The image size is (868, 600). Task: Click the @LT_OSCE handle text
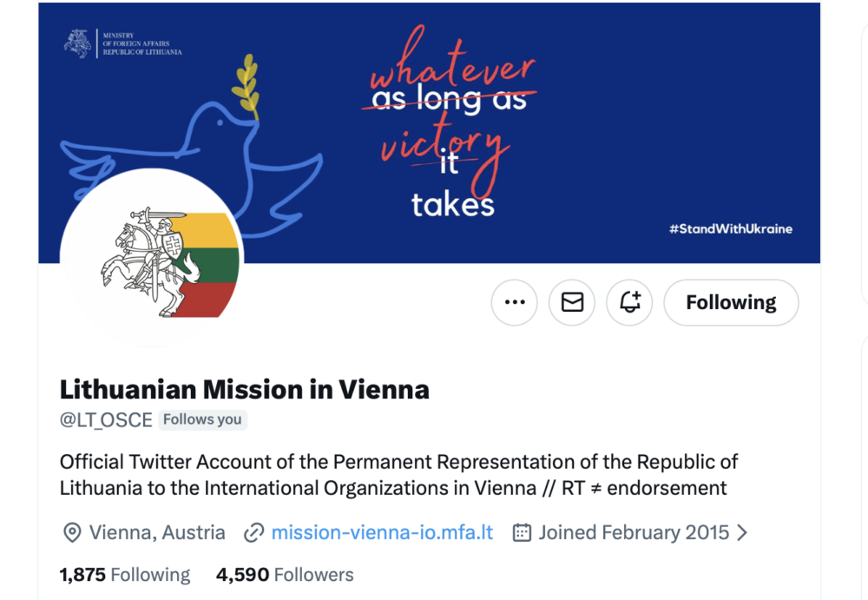pyautogui.click(x=106, y=420)
